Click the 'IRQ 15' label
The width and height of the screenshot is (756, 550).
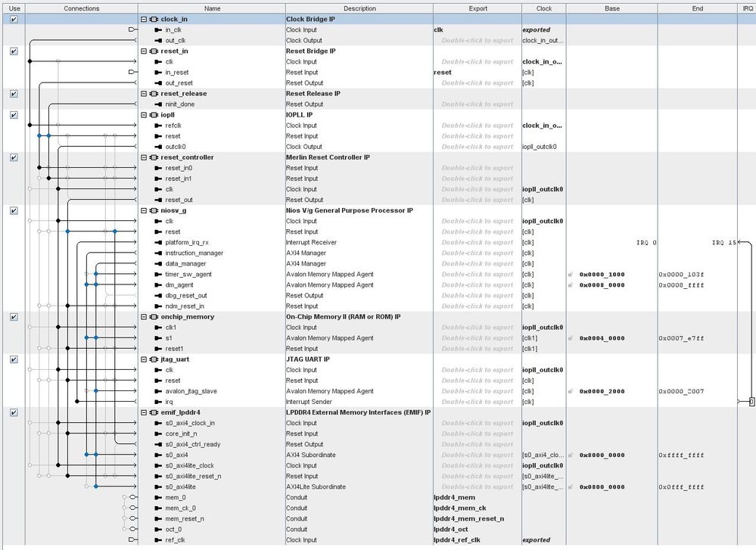pyautogui.click(x=724, y=242)
